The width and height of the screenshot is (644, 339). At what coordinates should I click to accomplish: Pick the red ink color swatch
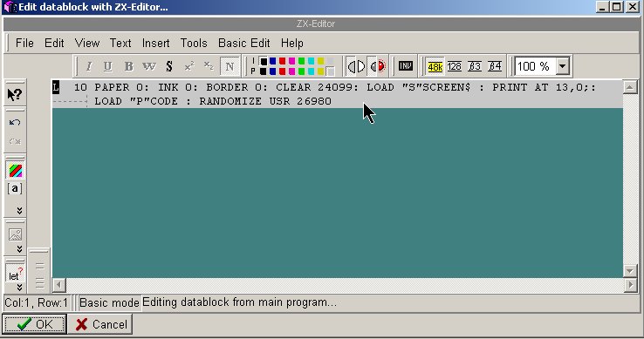pos(282,61)
